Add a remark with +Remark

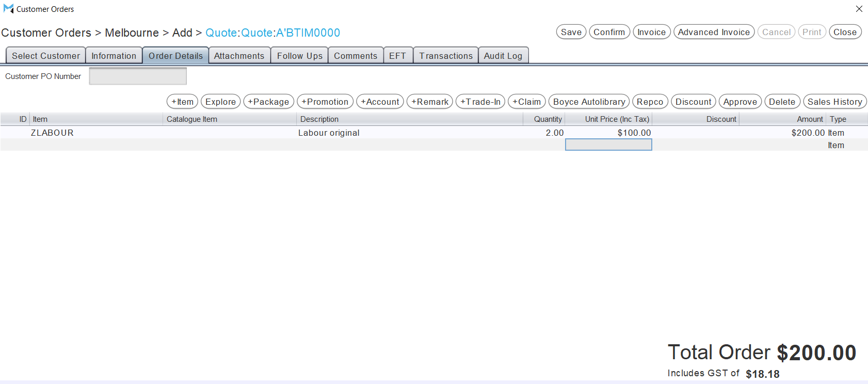430,102
